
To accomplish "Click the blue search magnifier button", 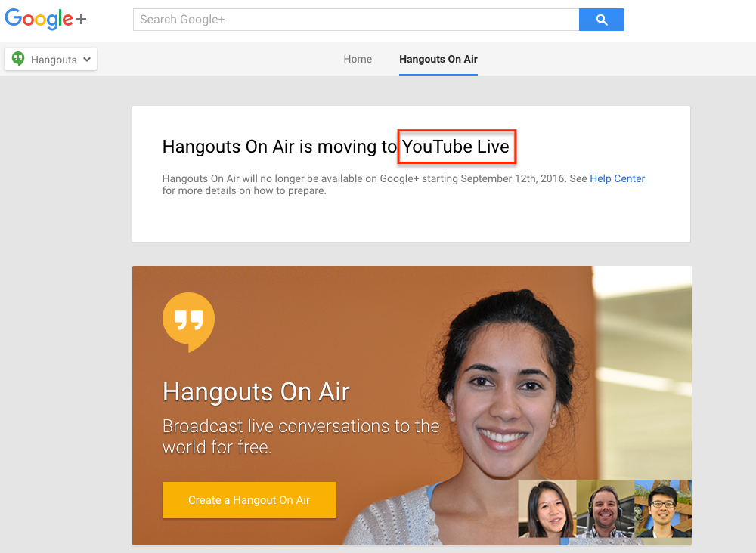I will pos(601,20).
